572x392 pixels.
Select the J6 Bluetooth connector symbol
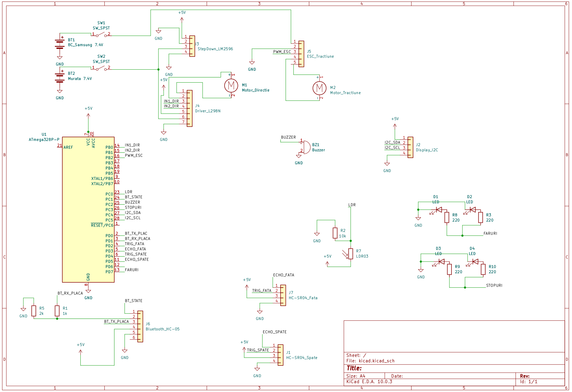(x=140, y=326)
